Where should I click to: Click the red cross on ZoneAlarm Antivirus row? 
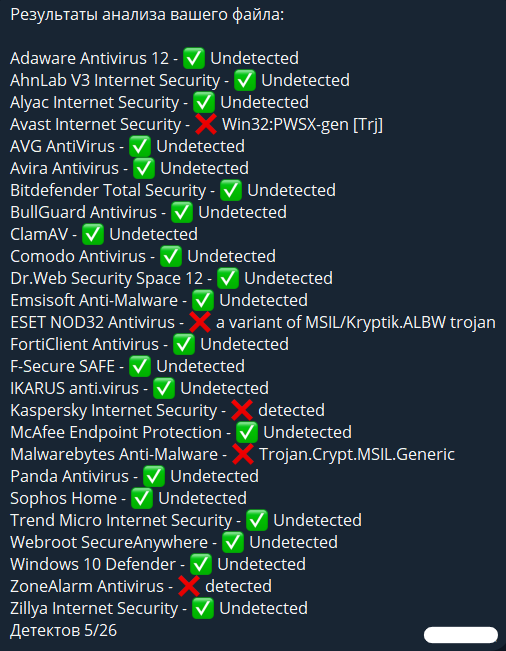189,586
